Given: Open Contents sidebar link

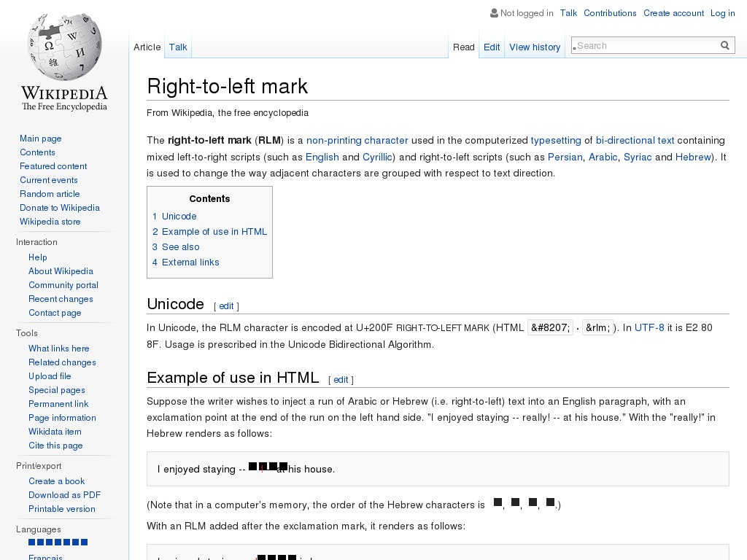Looking at the screenshot, I should coord(37,152).
